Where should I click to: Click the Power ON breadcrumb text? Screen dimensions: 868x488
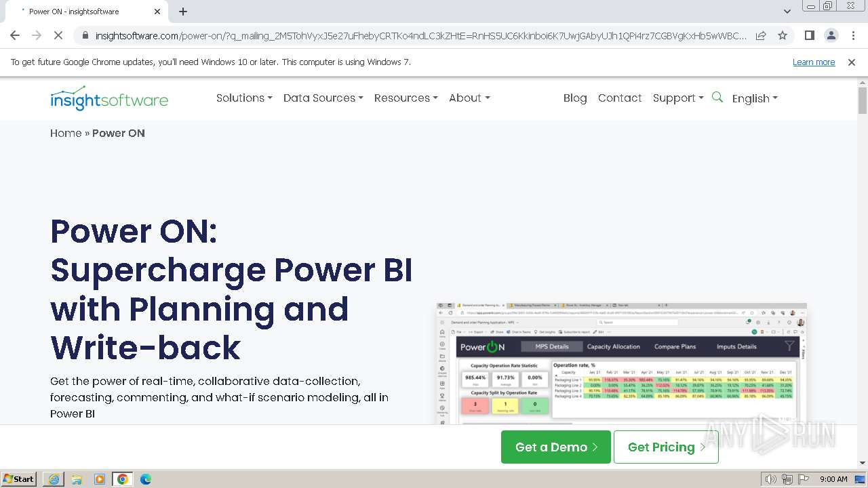tap(119, 133)
